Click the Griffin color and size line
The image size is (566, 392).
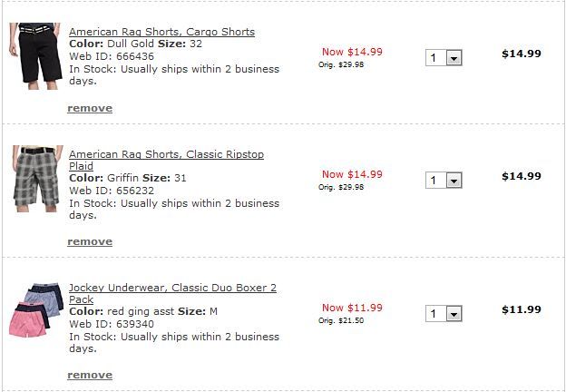point(127,178)
